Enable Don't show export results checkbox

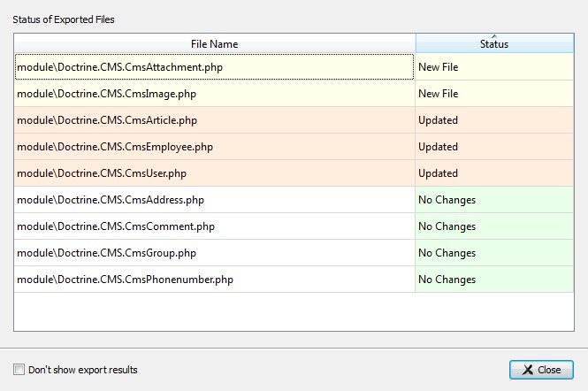point(19,370)
